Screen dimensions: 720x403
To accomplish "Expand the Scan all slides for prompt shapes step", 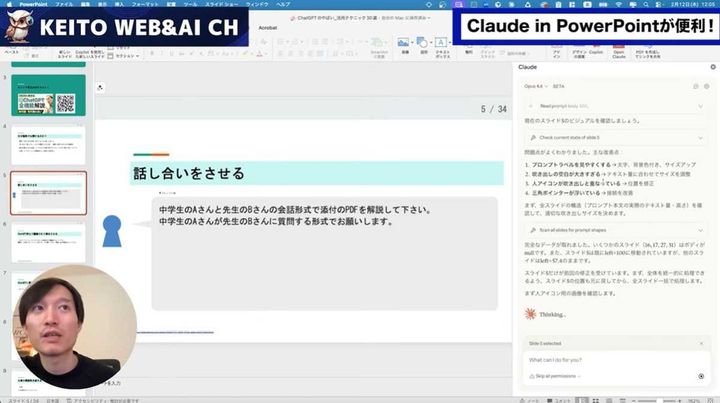I will (x=615, y=230).
